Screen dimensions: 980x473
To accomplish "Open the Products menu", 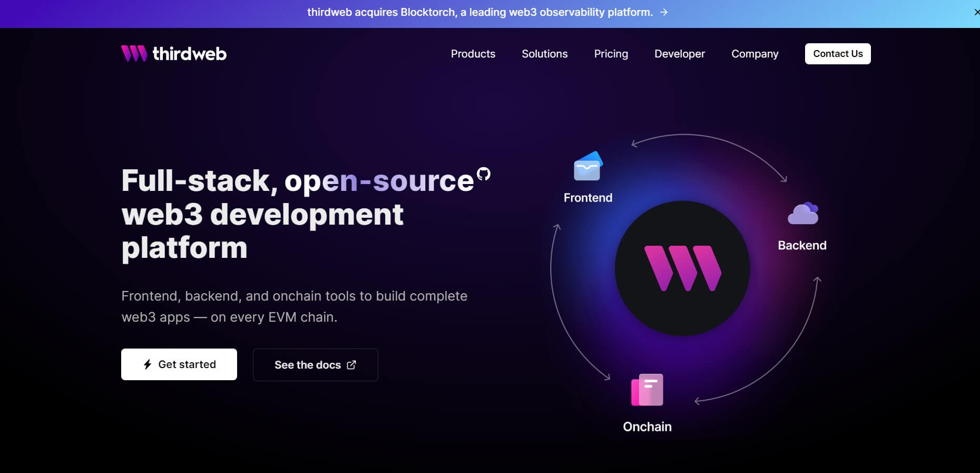I will point(473,54).
